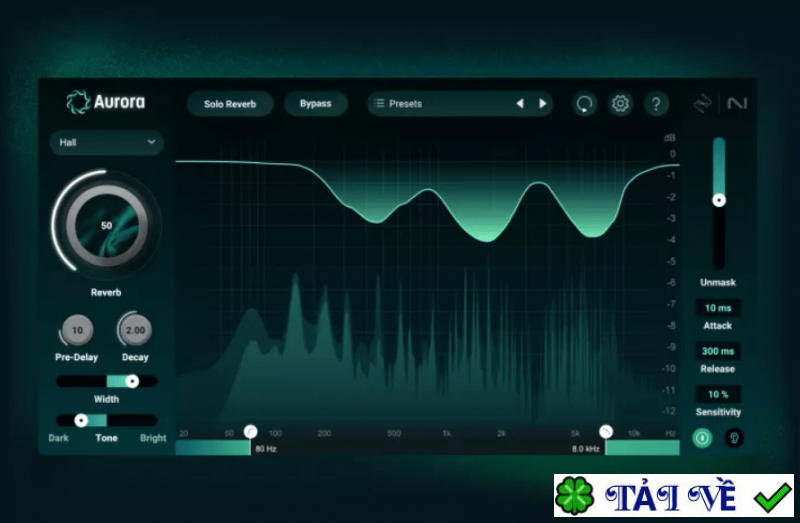Click the Sensitivity value 10 %
Screen dimensions: 800x523
coord(718,394)
